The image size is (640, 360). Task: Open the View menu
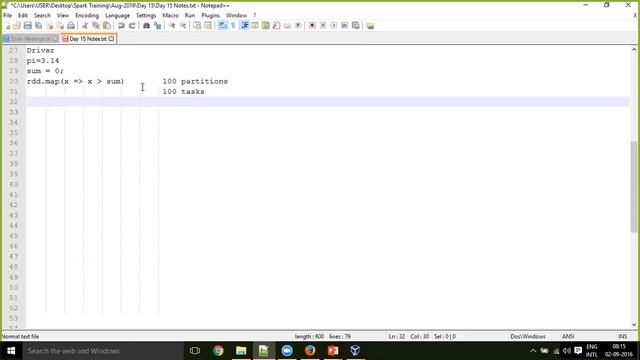tap(62, 16)
